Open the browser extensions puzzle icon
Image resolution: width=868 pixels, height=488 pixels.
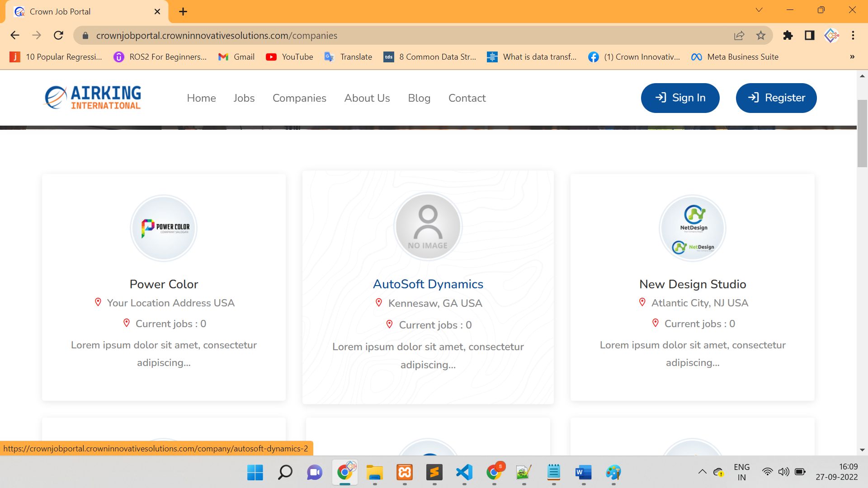pyautogui.click(x=788, y=35)
